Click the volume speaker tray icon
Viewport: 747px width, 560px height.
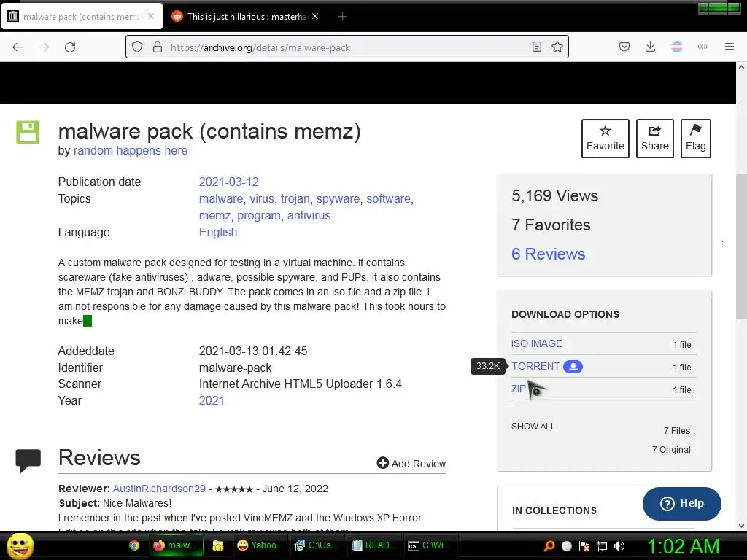[619, 546]
